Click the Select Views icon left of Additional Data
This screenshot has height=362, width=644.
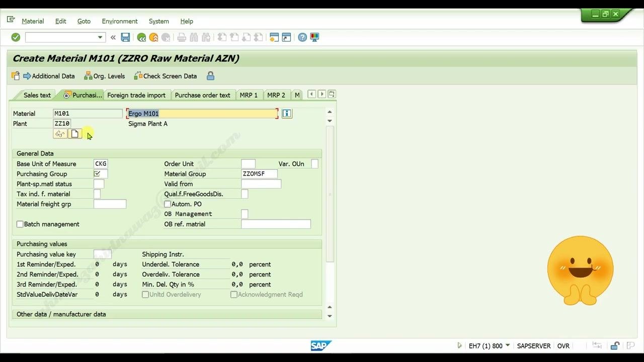[x=16, y=76]
